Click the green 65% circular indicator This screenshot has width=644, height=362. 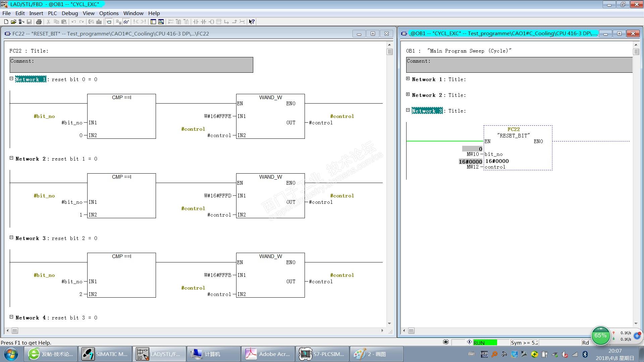pos(600,336)
